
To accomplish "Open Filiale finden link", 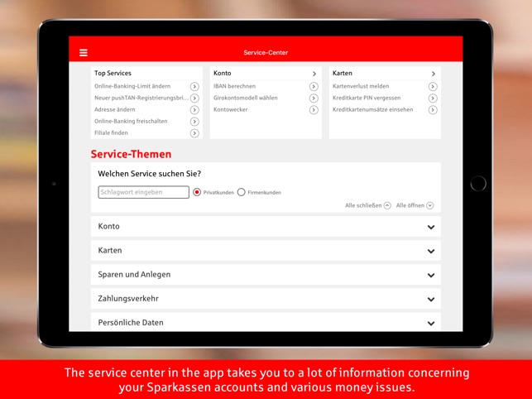I will [x=111, y=132].
